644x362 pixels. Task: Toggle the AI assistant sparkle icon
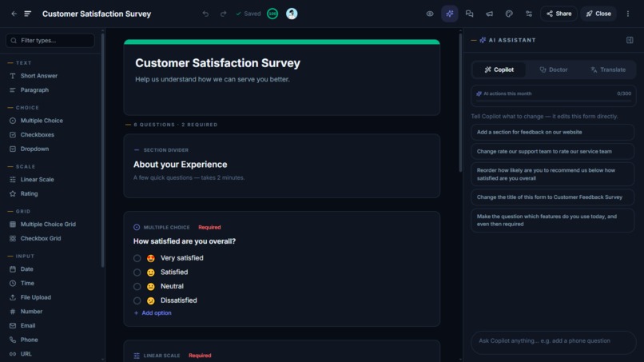(x=449, y=14)
